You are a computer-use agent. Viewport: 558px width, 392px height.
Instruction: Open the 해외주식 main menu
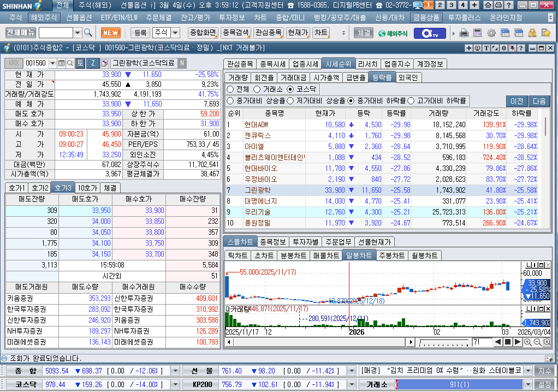pos(44,17)
